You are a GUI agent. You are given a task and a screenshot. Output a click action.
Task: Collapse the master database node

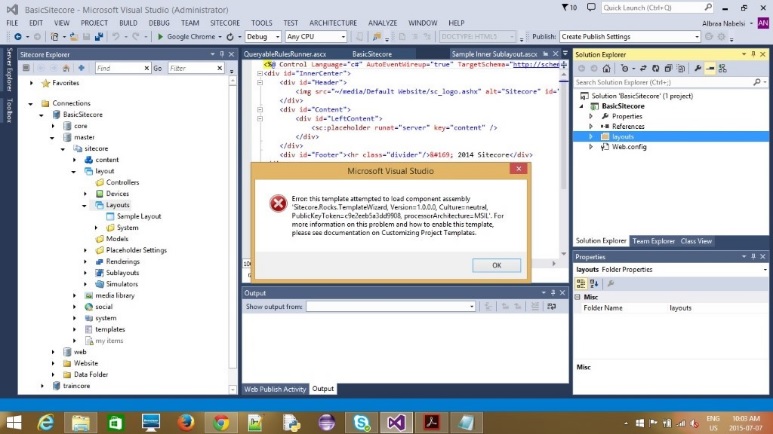coord(53,138)
